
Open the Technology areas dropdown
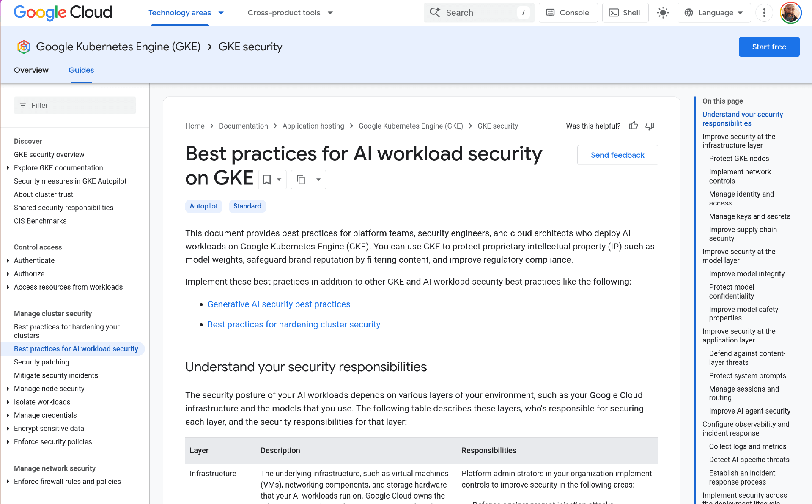(186, 13)
